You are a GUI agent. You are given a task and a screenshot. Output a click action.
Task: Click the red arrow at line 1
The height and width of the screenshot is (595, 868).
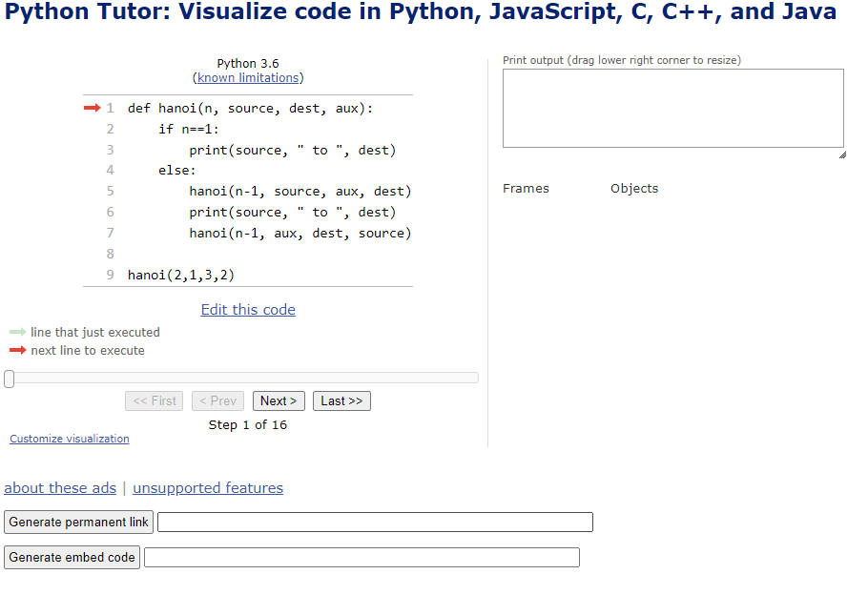(92, 108)
